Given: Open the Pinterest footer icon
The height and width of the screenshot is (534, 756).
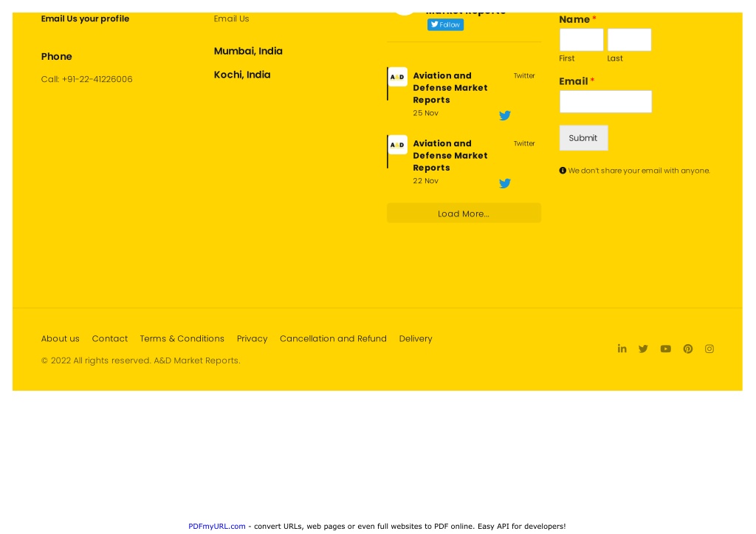Looking at the screenshot, I should click(688, 349).
